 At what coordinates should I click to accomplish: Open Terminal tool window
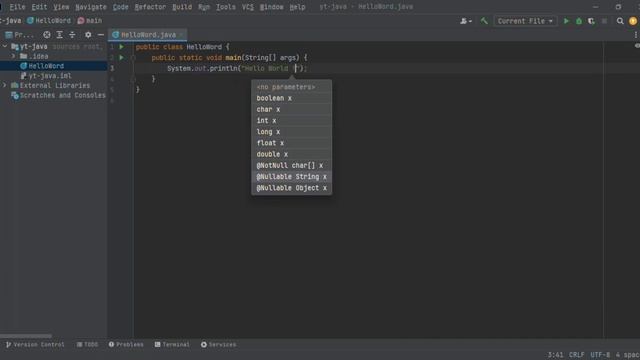point(172,344)
